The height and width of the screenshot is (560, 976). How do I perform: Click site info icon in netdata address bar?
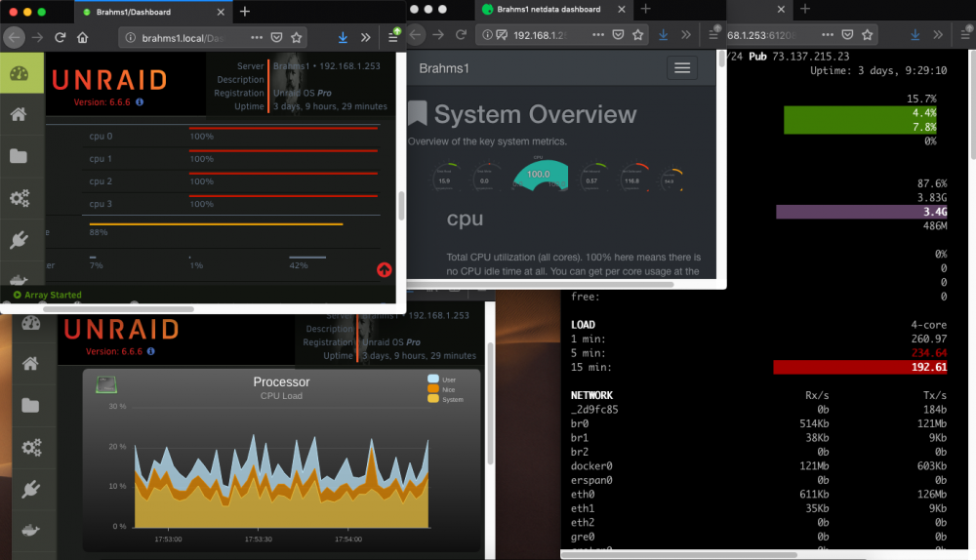coord(488,35)
